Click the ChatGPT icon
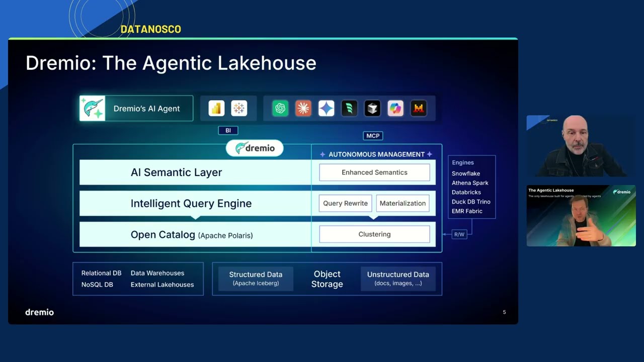 coord(280,108)
